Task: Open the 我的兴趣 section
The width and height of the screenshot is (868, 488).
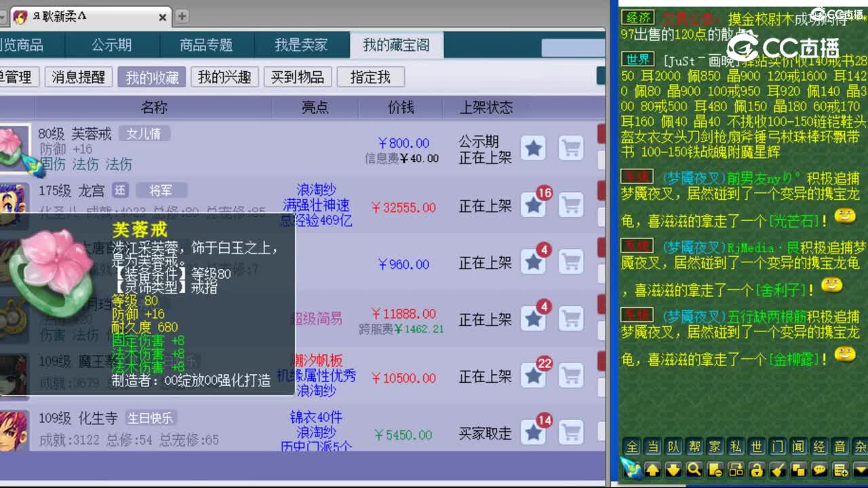Action: (224, 77)
